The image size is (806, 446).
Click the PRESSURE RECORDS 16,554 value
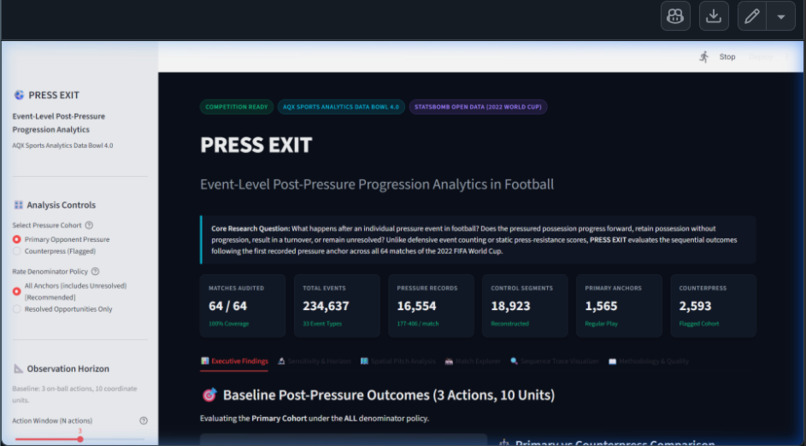417,306
